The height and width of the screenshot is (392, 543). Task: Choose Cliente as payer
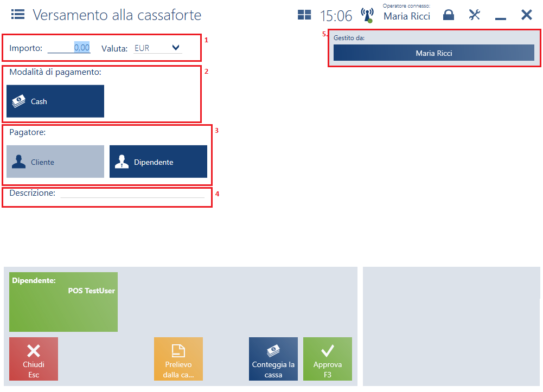[55, 162]
